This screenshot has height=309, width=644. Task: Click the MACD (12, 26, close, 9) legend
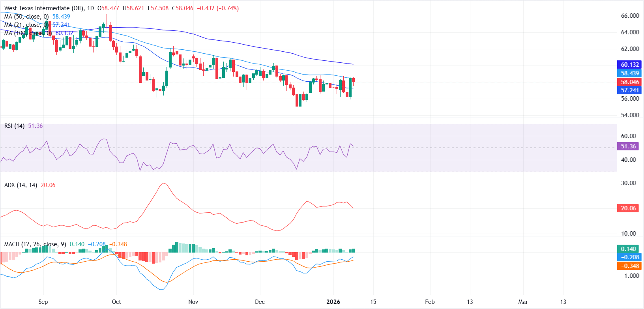click(35, 244)
